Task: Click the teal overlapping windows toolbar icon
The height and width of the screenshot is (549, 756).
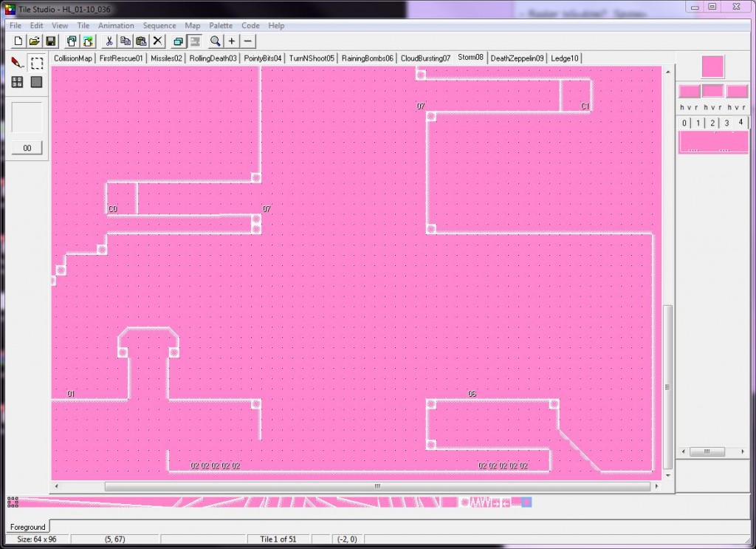Action: [179, 41]
